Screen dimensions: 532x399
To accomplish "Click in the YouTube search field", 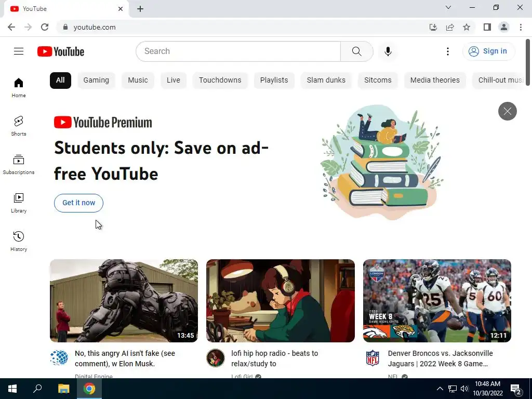I will (x=238, y=51).
